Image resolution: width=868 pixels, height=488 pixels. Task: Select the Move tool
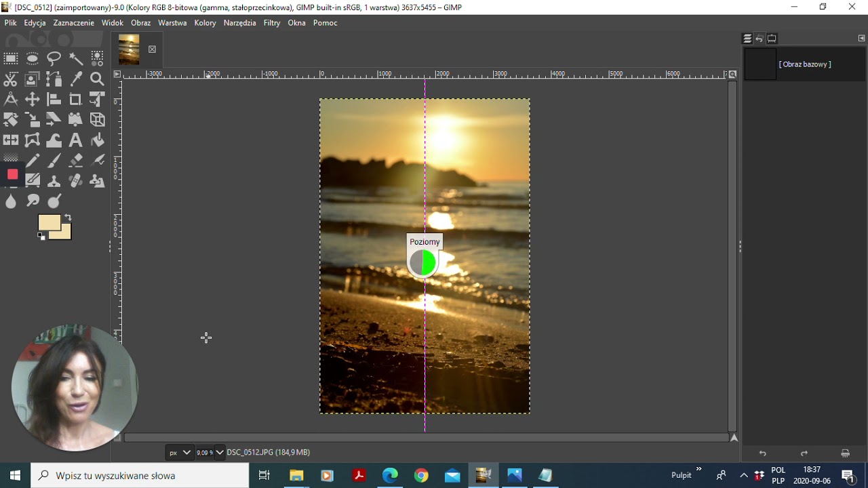coord(33,100)
